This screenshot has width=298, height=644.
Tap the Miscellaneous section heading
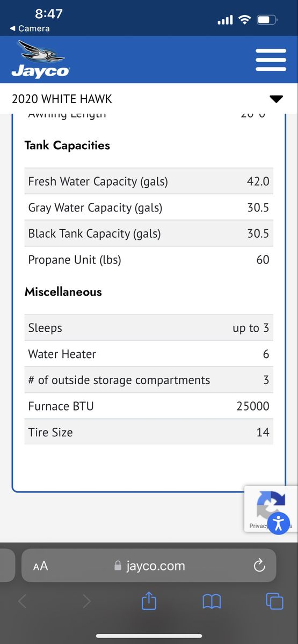63,292
